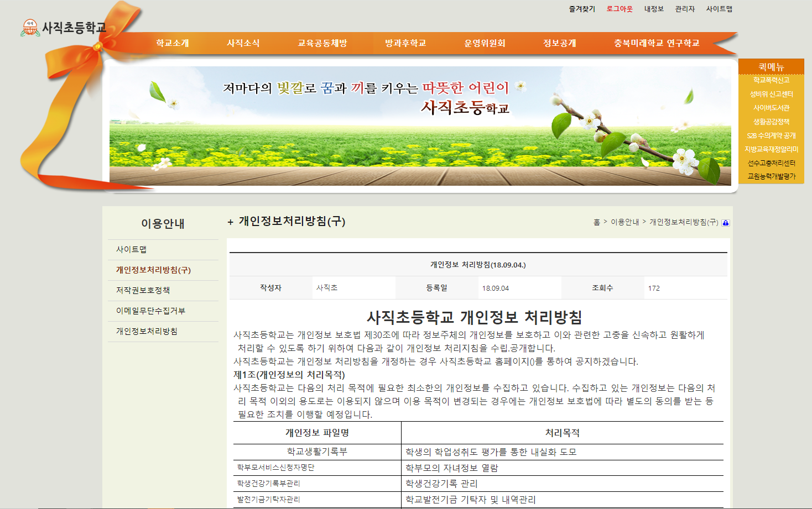Go to the 관리자 page

685,9
